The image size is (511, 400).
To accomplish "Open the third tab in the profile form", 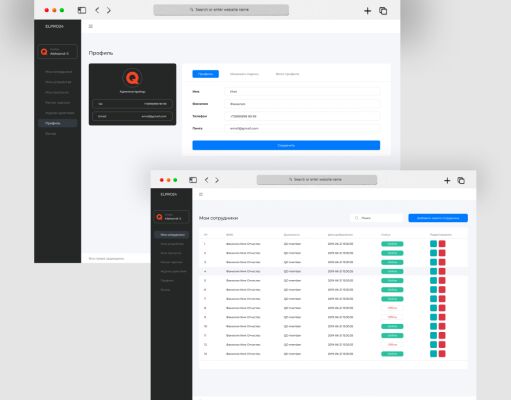I will click(x=287, y=74).
